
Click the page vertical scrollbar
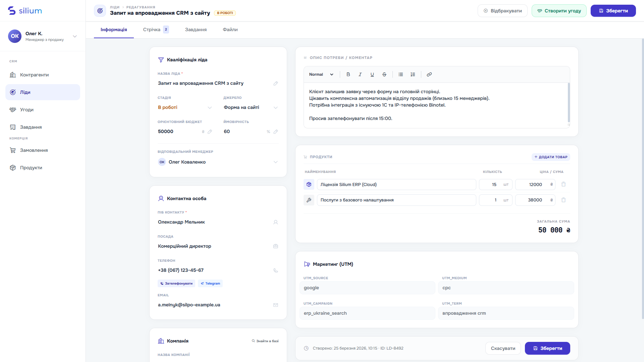click(642, 179)
